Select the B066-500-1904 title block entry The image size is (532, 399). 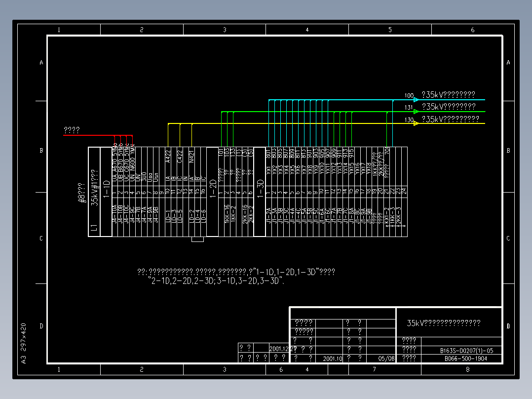466,359
